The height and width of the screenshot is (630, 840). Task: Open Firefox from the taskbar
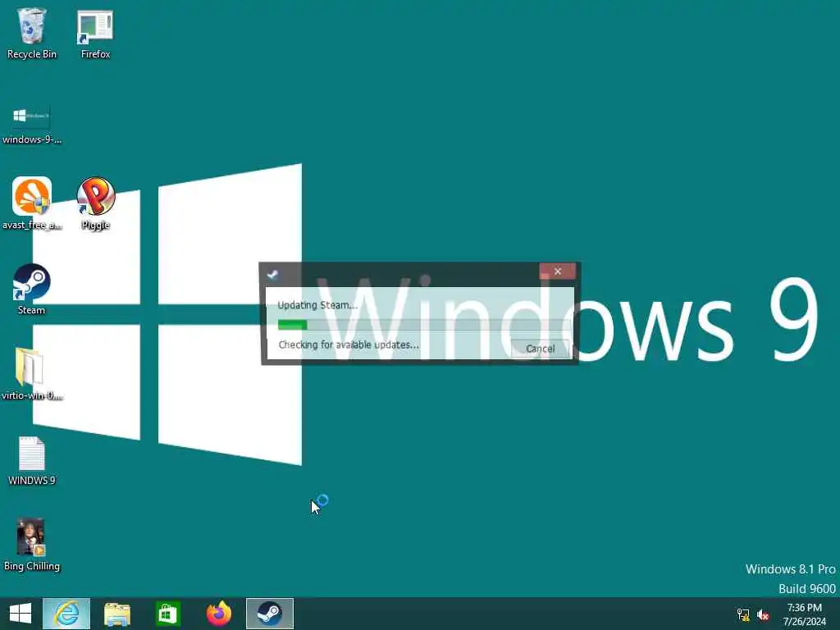[218, 614]
